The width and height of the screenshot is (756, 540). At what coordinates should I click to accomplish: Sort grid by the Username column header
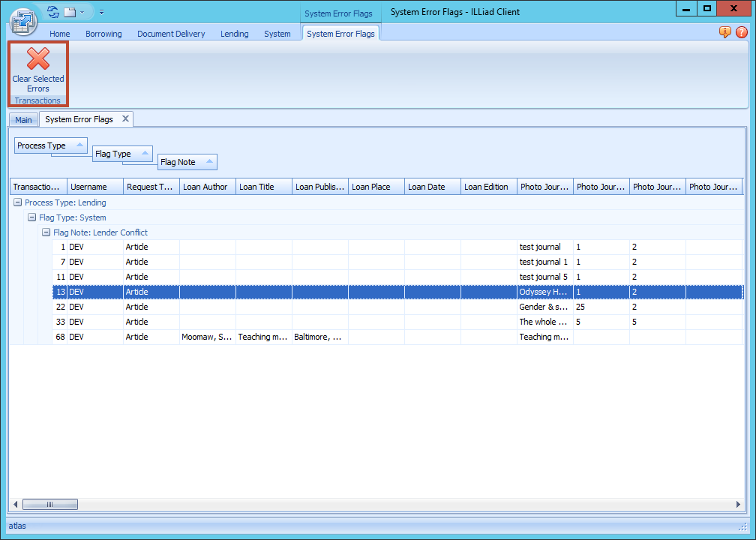95,187
